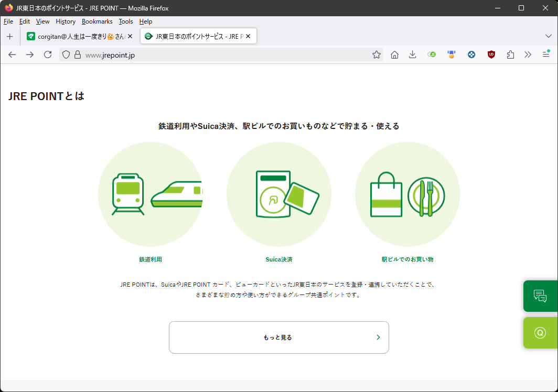Reload the current page
The width and height of the screenshot is (558, 392).
(x=48, y=55)
